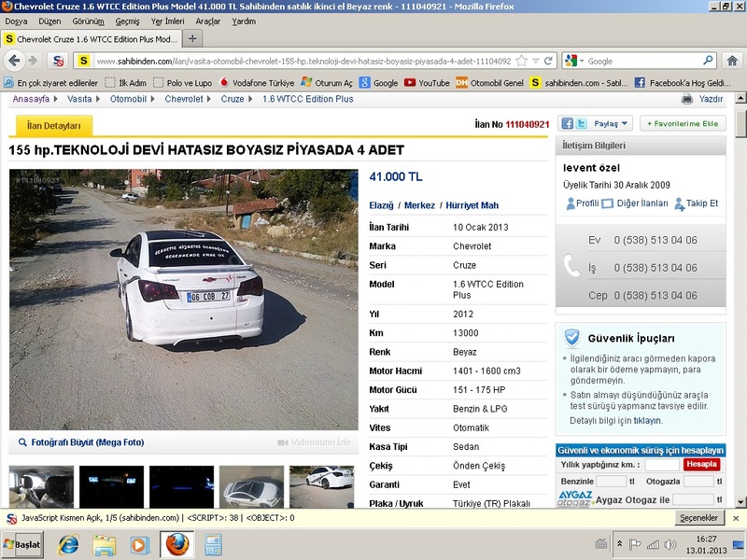The height and width of the screenshot is (560, 747).
Task: Open the YouTube bookmark
Action: (427, 83)
